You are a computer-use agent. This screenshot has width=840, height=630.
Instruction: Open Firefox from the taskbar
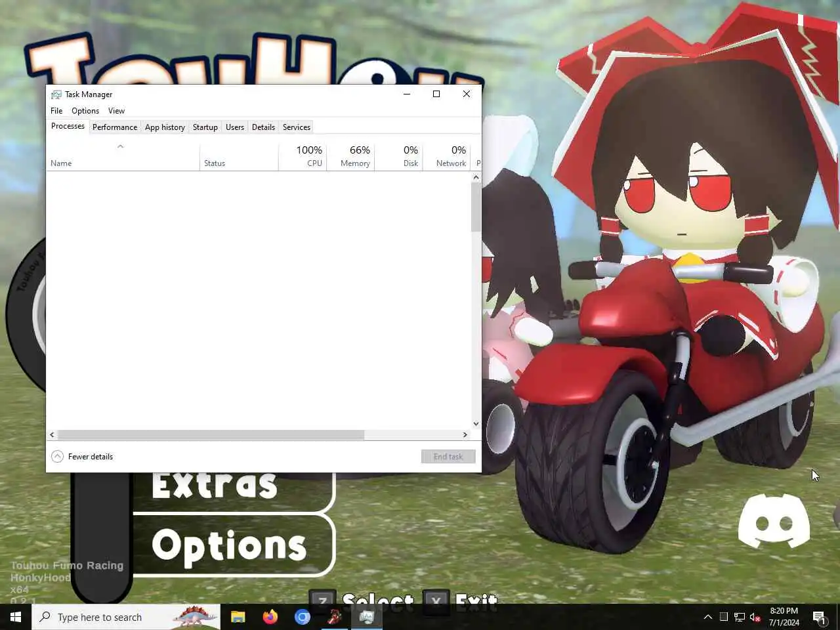click(270, 617)
